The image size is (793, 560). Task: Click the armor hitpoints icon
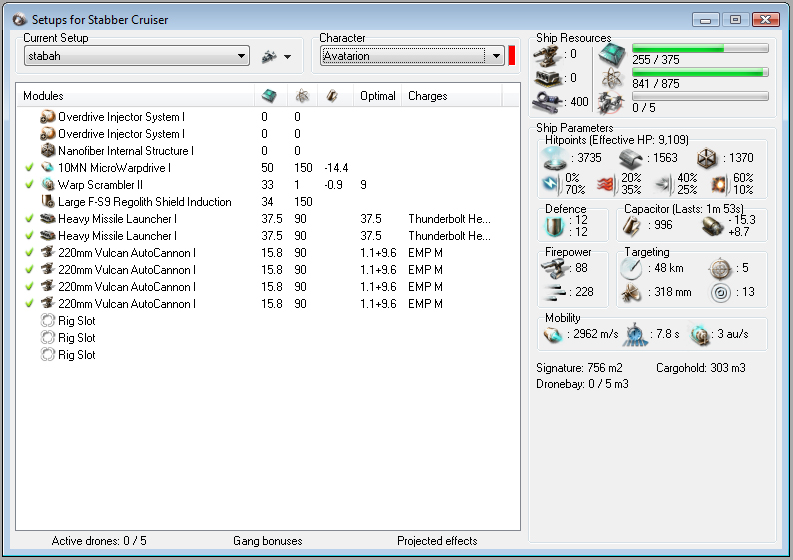pyautogui.click(x=629, y=157)
